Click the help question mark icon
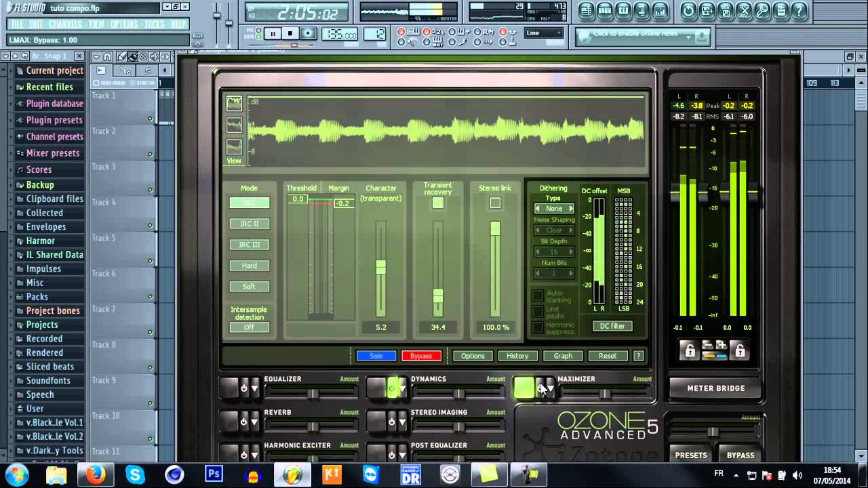Image resolution: width=868 pixels, height=488 pixels. pyautogui.click(x=799, y=11)
